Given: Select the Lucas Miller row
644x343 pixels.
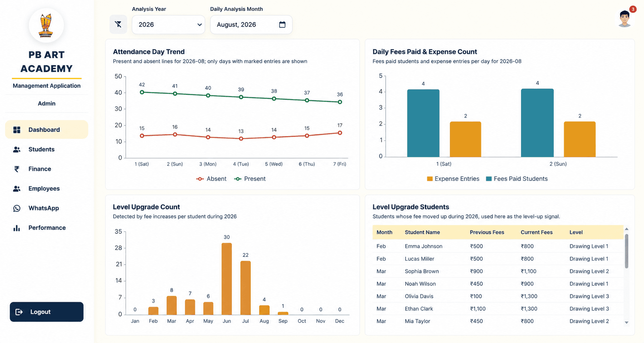Looking at the screenshot, I should coord(498,259).
